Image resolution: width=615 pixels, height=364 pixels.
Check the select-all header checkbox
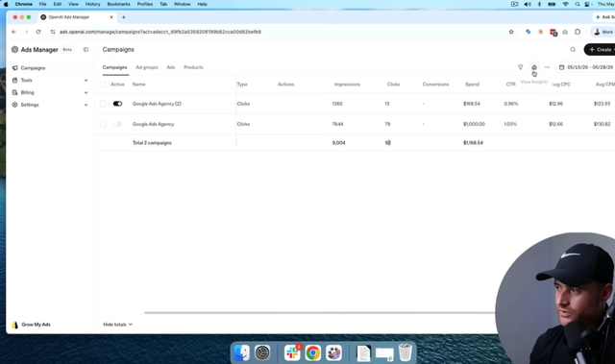103,85
